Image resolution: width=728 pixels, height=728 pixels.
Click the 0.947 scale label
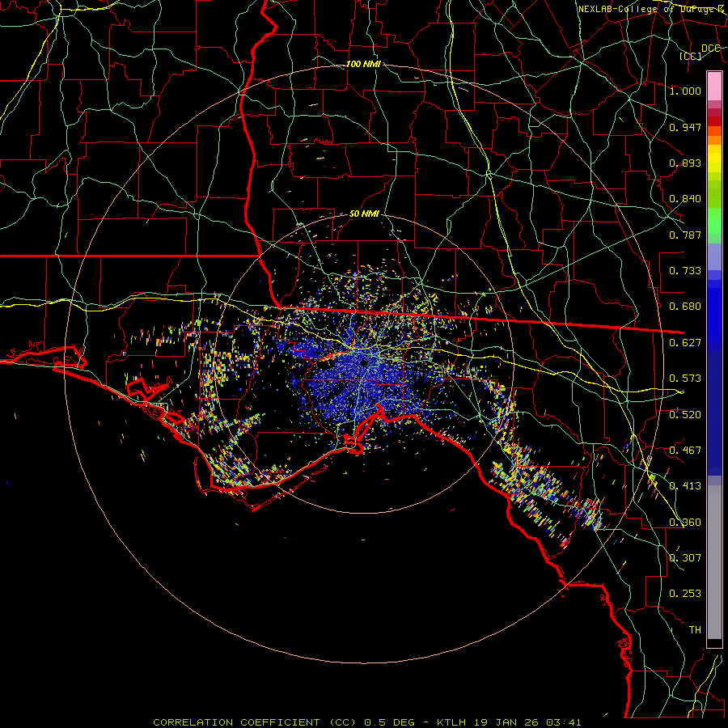(x=685, y=127)
